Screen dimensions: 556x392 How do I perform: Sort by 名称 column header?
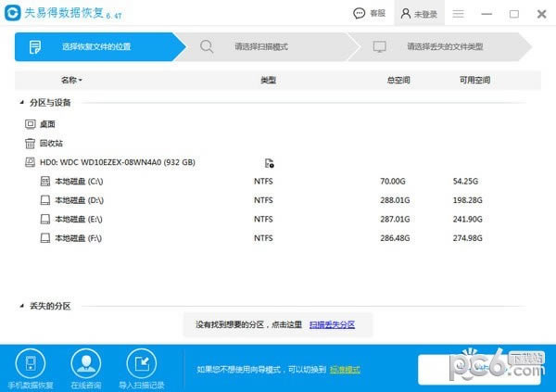coord(71,81)
